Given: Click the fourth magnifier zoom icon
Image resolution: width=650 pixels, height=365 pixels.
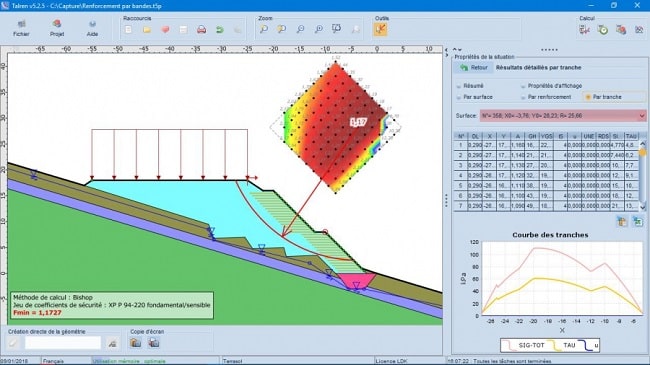Looking at the screenshot, I should [318, 29].
